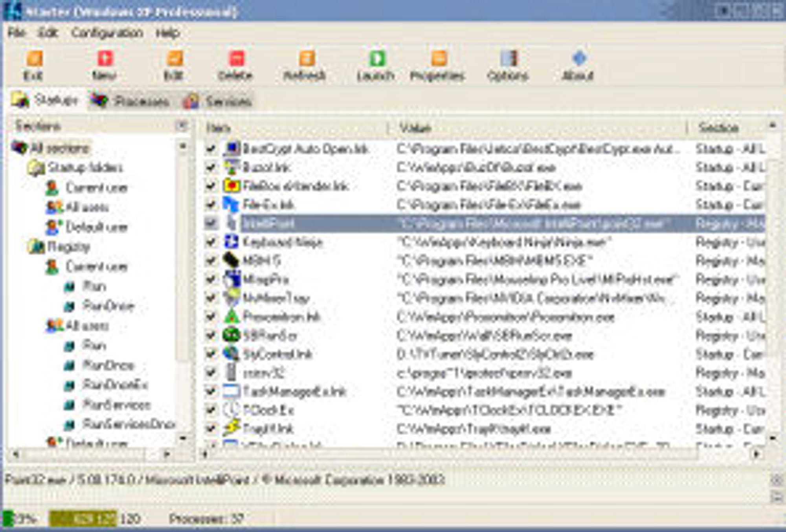
Task: Switch to the Processes tab
Action: tap(130, 101)
